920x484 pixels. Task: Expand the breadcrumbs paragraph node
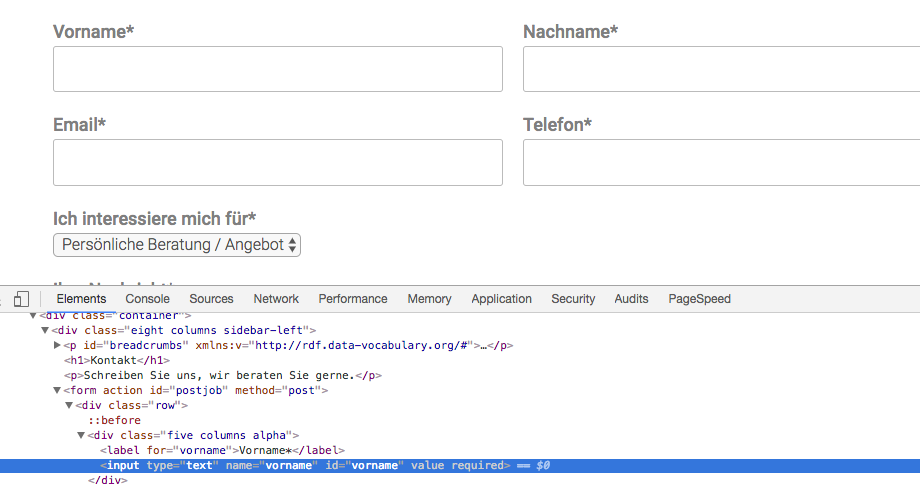click(x=57, y=345)
